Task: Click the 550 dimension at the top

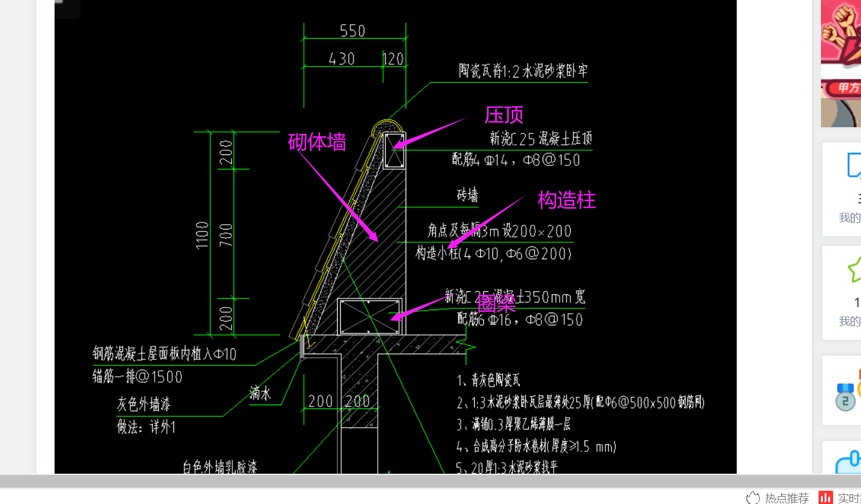Action: [x=352, y=31]
